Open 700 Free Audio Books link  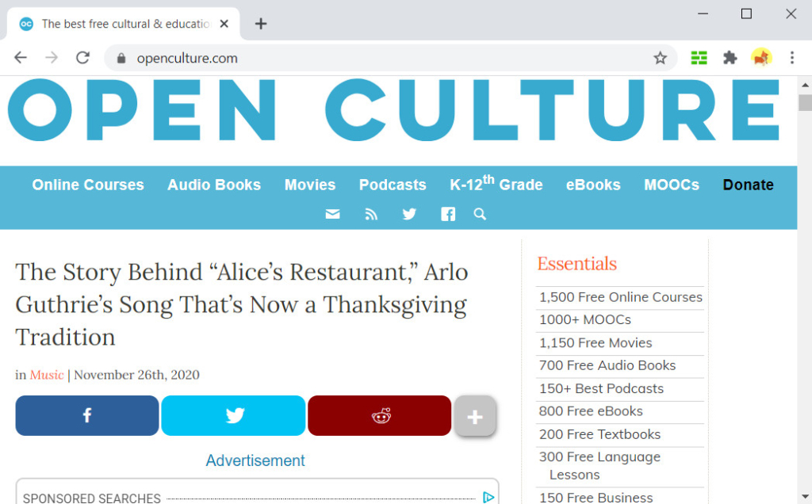607,365
